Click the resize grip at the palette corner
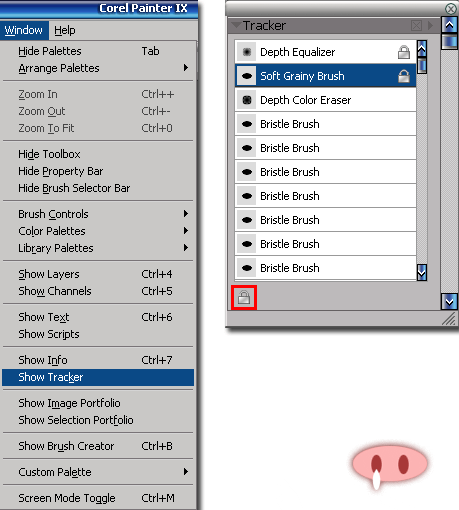This screenshot has width=459, height=510. (449, 319)
